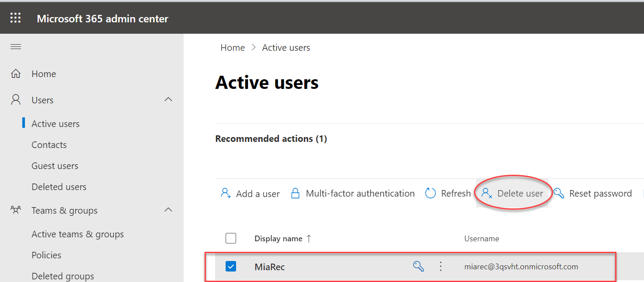Screen dimensions: 644x282
Task: Click the Refresh circular arrow icon
Action: coord(431,193)
